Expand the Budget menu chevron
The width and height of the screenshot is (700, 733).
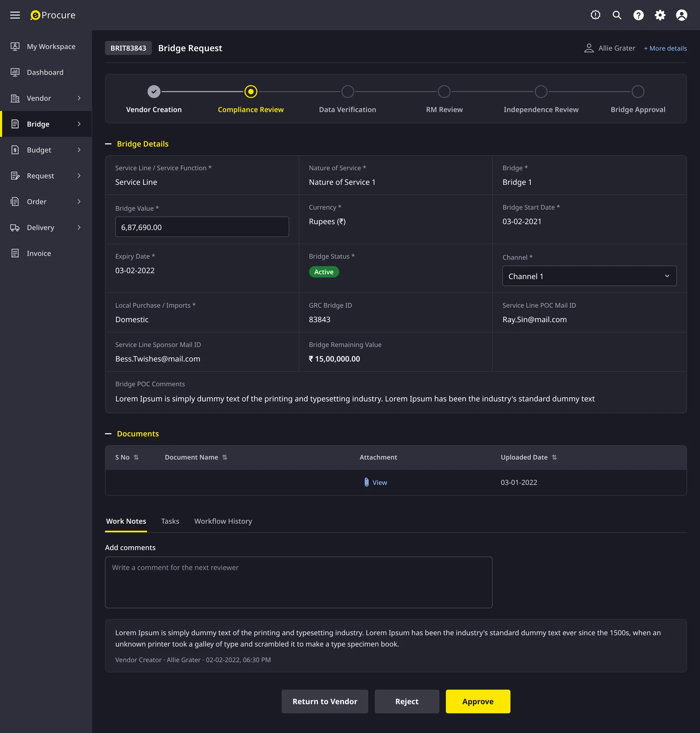point(79,150)
